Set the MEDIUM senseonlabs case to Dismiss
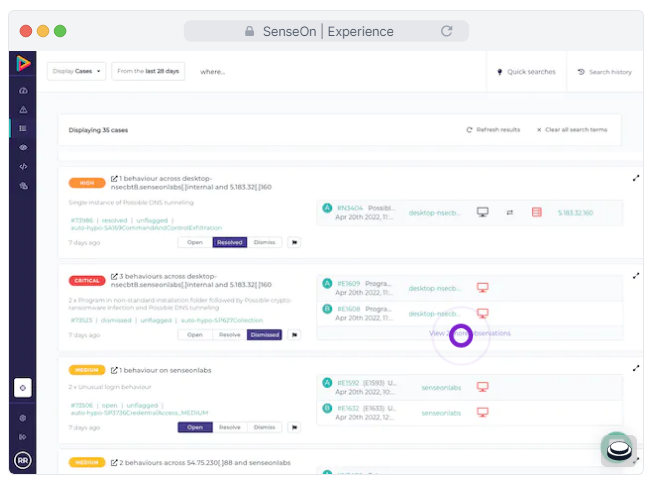This screenshot has height=486, width=653. (x=264, y=427)
